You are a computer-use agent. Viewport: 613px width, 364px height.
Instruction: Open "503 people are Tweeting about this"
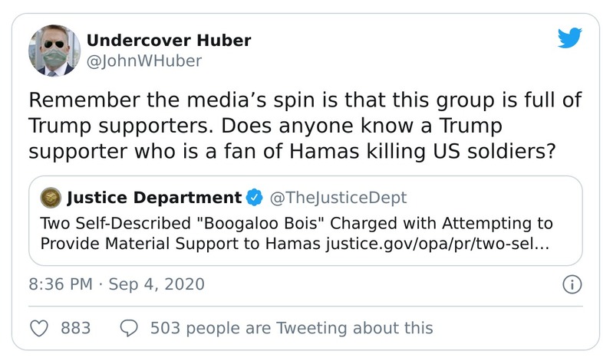(x=292, y=328)
